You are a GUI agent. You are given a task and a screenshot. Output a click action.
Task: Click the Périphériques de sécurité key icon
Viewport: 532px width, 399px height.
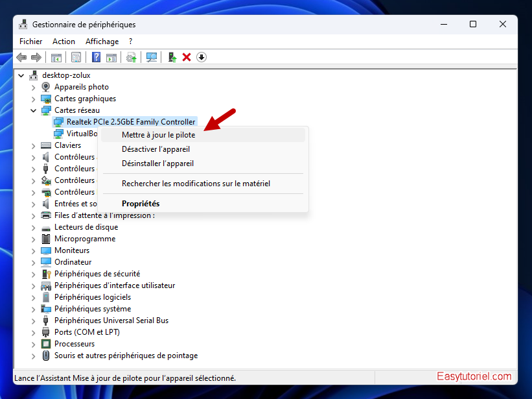[46, 274]
